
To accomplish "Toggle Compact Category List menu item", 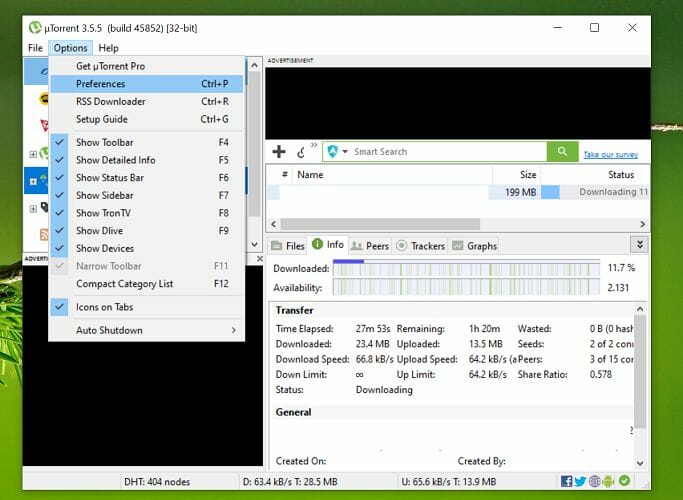I will click(147, 284).
